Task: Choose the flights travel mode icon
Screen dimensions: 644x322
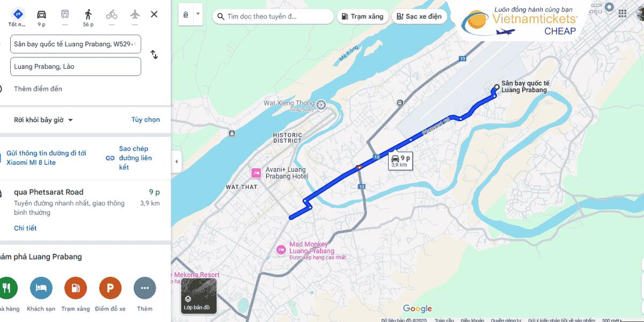Action: coord(135,14)
